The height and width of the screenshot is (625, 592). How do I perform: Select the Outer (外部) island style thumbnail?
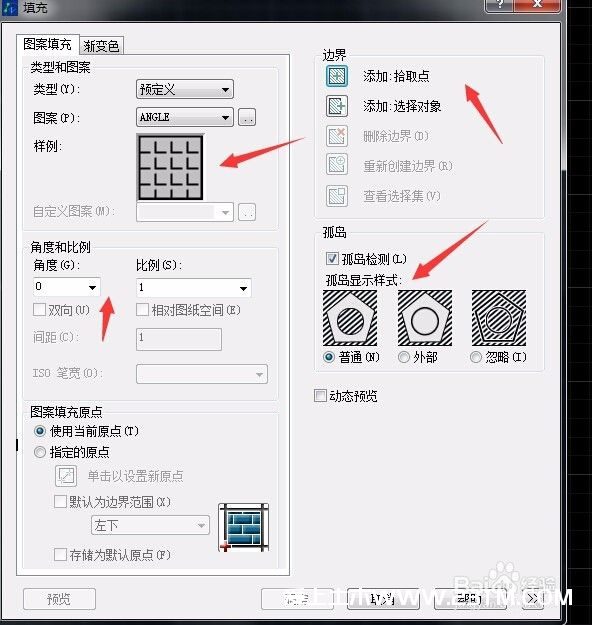425,318
